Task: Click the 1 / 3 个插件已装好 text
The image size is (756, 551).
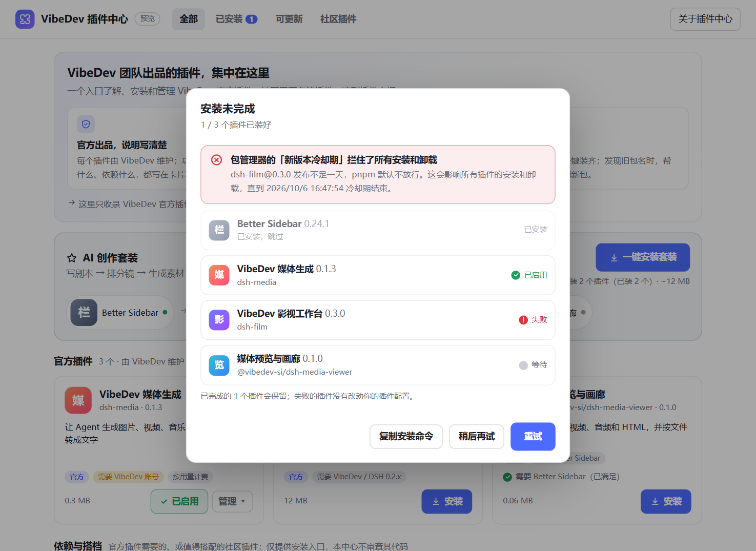Action: point(236,125)
